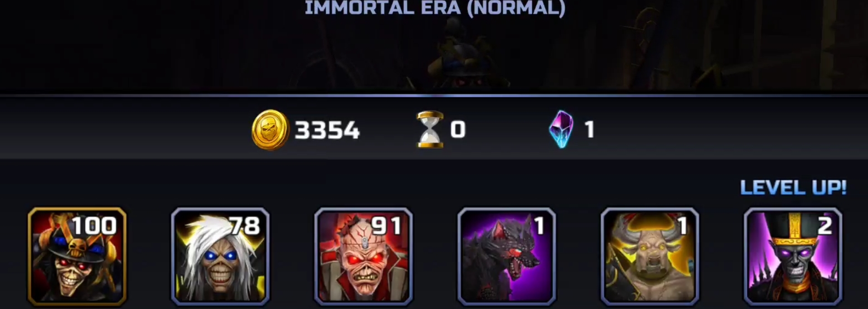The image size is (868, 309).
Task: Click the level 2 badge on the bishop
Action: click(x=825, y=226)
